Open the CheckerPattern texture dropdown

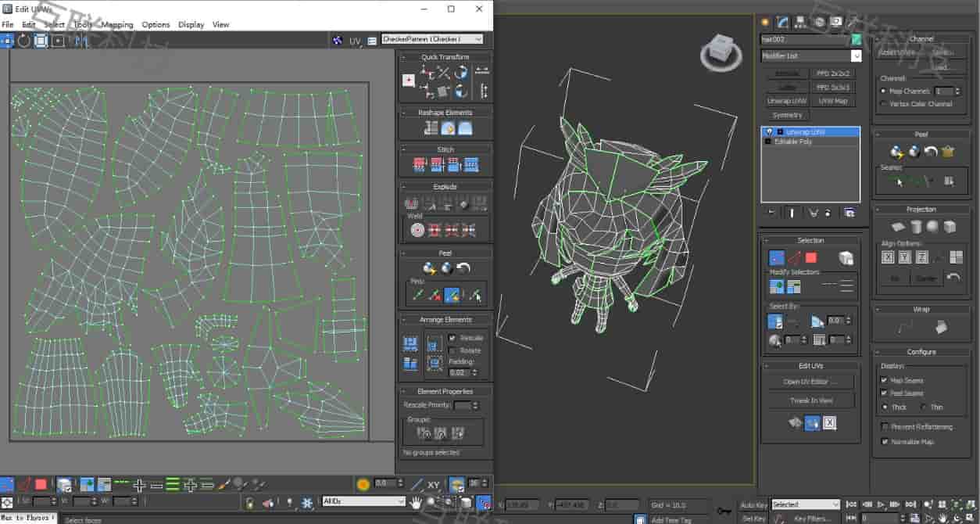(x=432, y=39)
